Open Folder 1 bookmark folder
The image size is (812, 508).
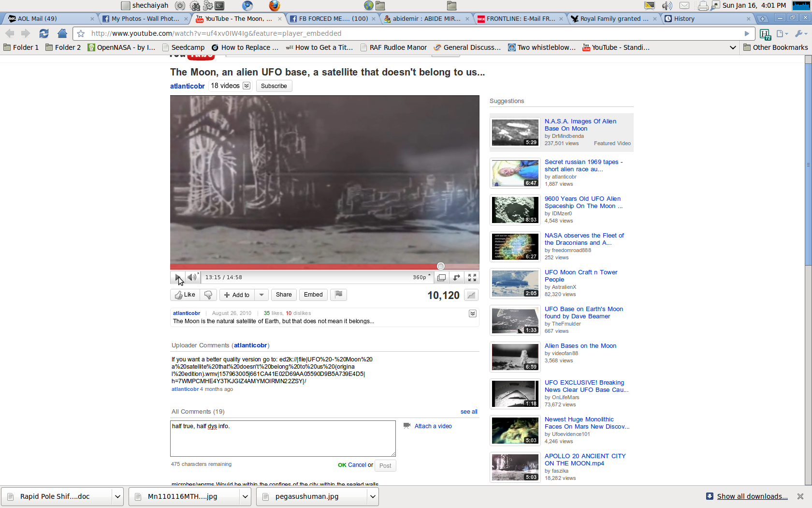(21, 47)
